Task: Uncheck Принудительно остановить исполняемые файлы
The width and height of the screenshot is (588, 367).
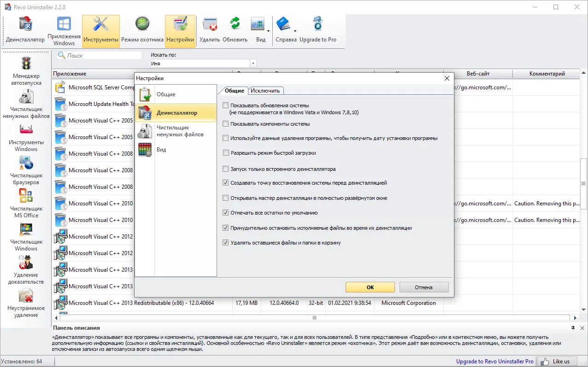Action: 226,228
